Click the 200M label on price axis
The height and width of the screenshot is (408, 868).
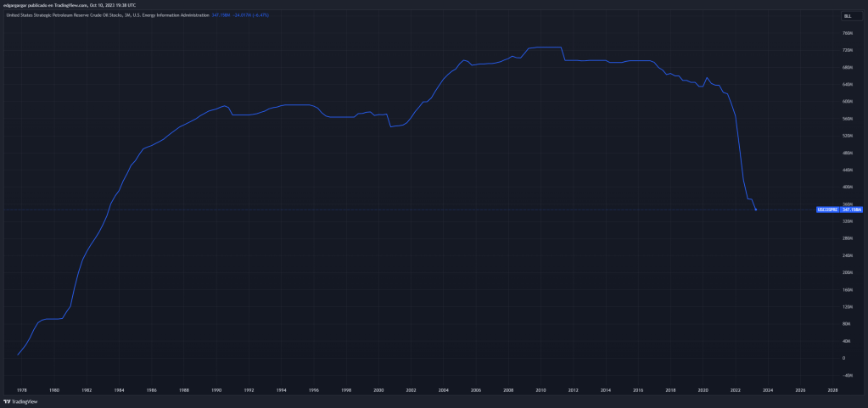point(847,272)
